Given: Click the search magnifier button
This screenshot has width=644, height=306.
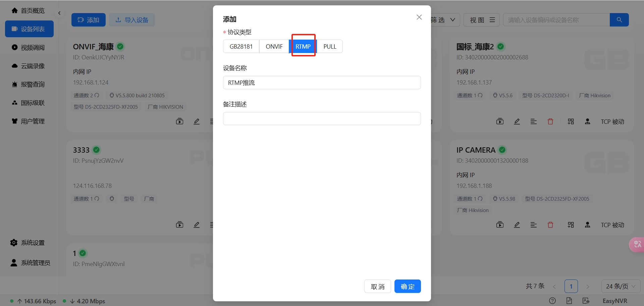Looking at the screenshot, I should (x=619, y=20).
